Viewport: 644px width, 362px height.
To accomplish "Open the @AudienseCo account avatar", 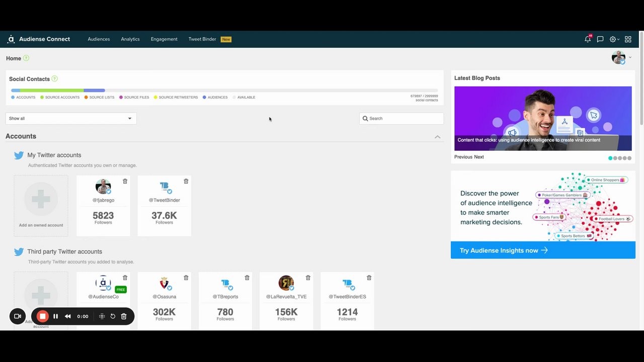I will (103, 283).
